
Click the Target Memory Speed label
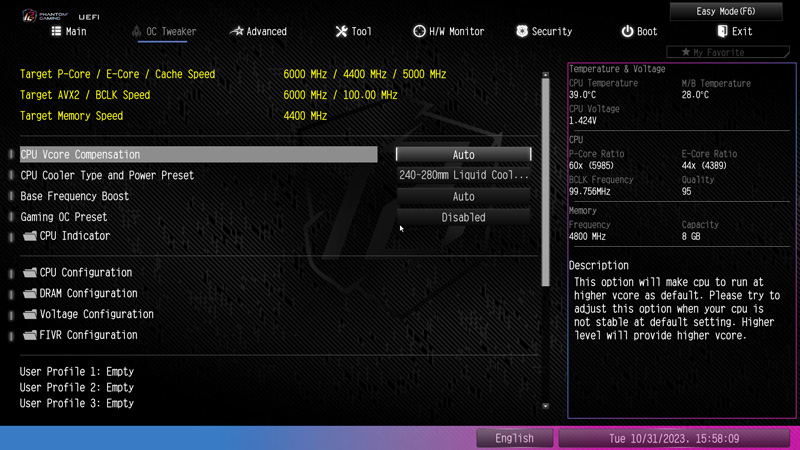coord(71,116)
